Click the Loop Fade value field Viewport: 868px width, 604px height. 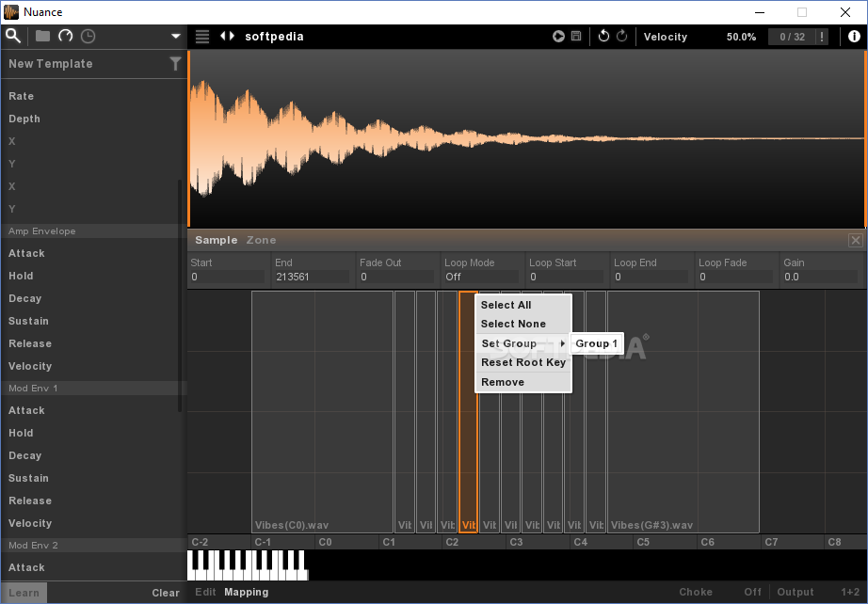pyautogui.click(x=735, y=278)
